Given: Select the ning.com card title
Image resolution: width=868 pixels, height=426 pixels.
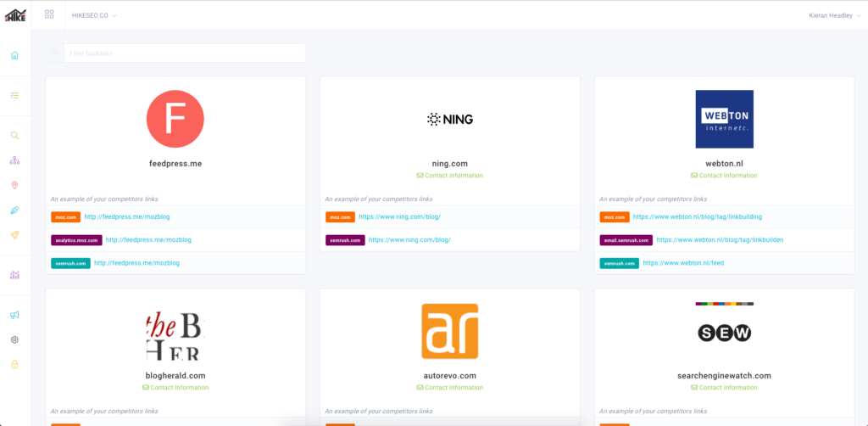Looking at the screenshot, I should click(x=450, y=164).
